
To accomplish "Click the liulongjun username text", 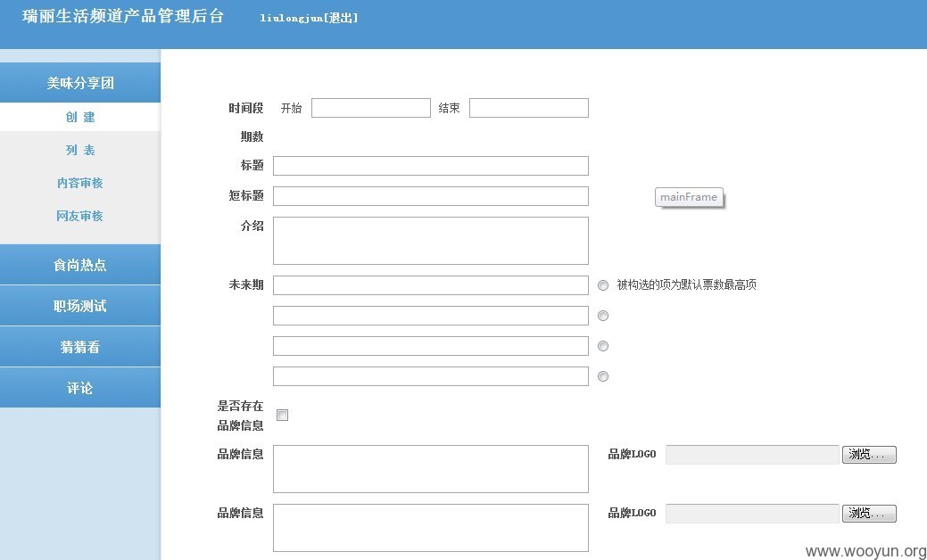I will pos(292,18).
